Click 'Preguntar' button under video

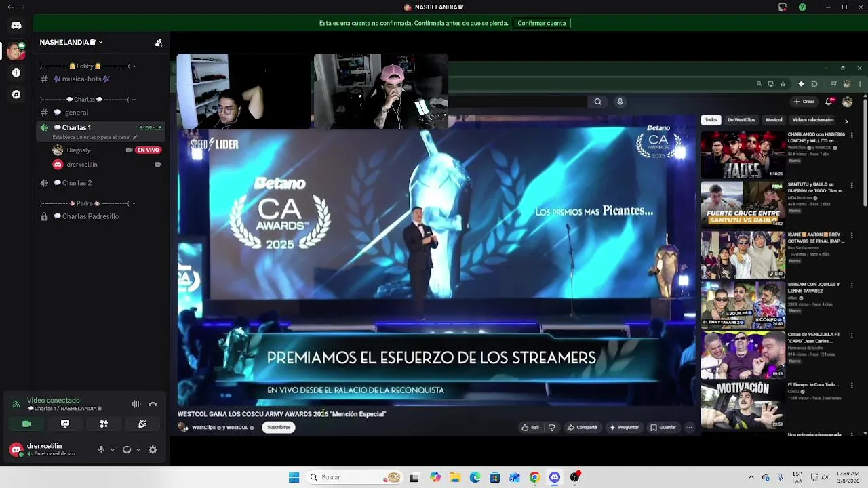[625, 428]
